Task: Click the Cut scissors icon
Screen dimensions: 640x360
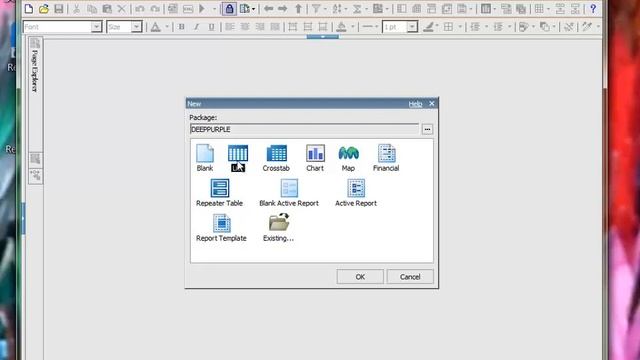Action: point(76,9)
